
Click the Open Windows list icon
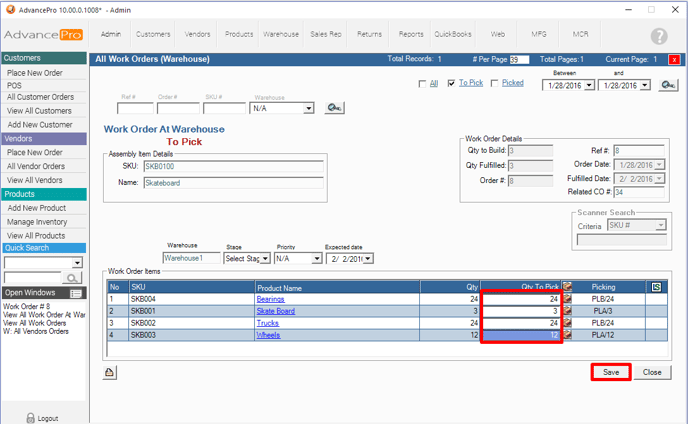(x=75, y=293)
